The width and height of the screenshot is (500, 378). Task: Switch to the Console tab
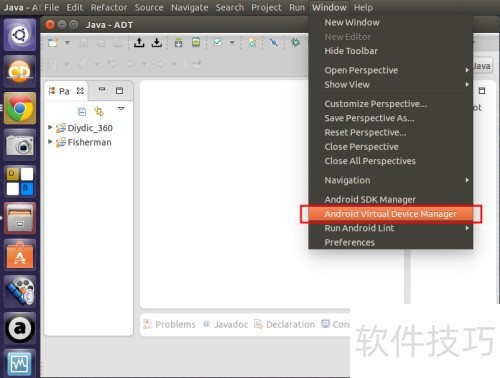tap(335, 324)
